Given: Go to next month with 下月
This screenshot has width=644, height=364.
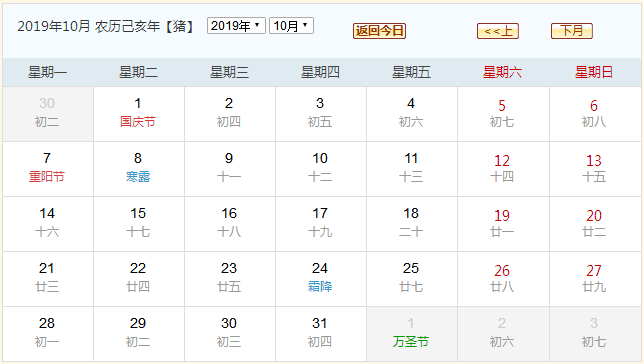Looking at the screenshot, I should pyautogui.click(x=572, y=31).
